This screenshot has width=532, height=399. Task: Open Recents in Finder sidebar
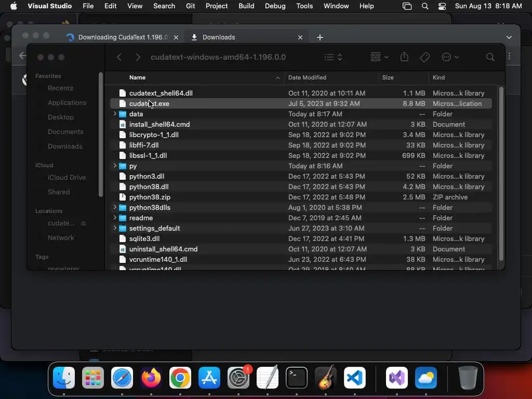[60, 88]
